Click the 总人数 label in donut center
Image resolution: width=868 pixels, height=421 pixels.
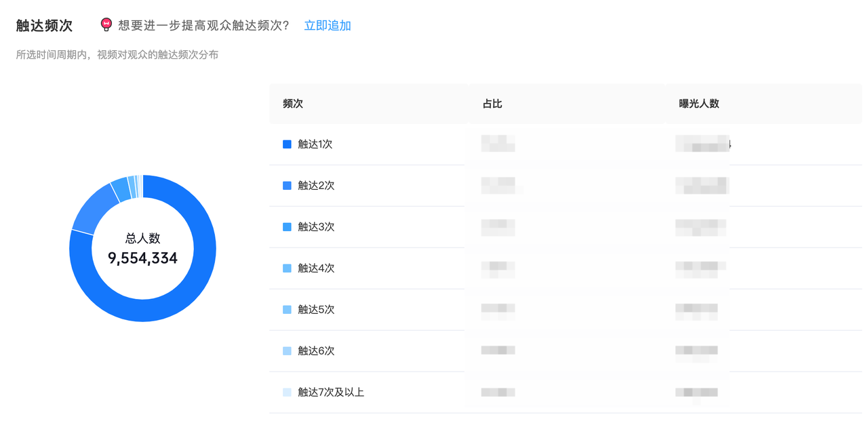point(143,239)
